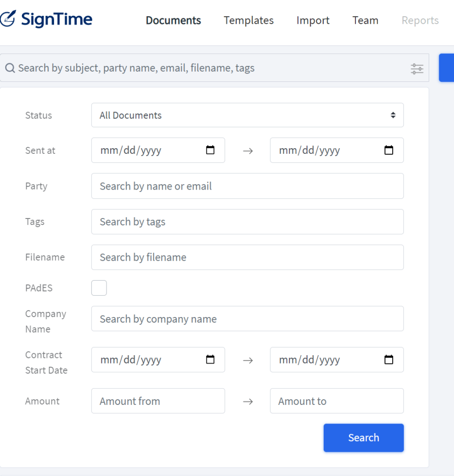Focus the Party name or email field
Screen dimensions: 454x476
tap(247, 186)
